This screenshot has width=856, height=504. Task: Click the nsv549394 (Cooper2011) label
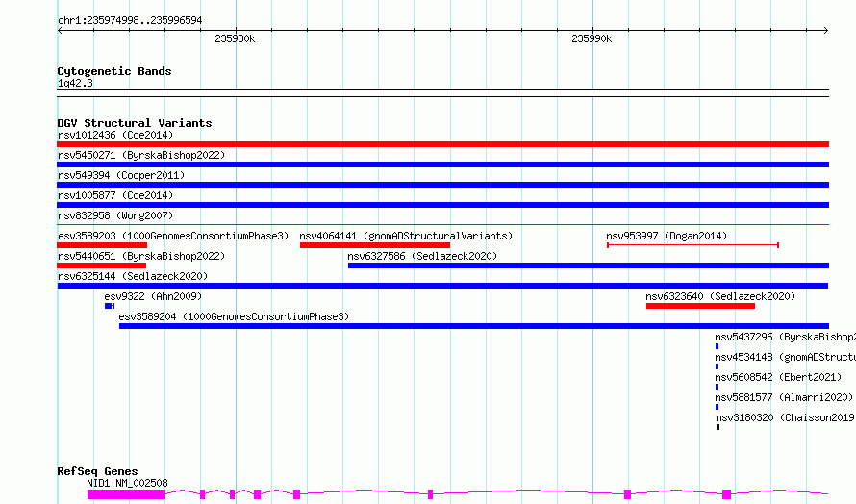[121, 175]
